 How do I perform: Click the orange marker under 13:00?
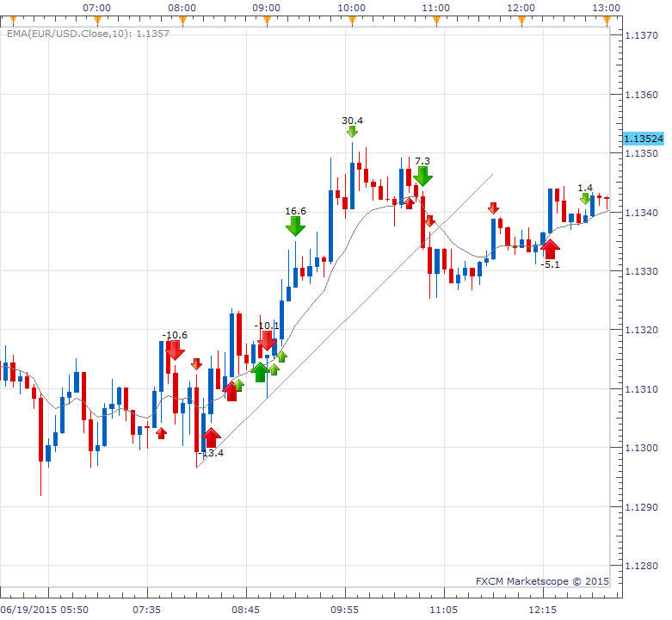click(x=607, y=20)
